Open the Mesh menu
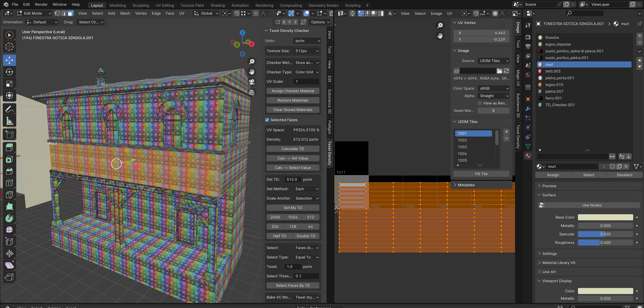Screen dimensions: 644x308 click(125, 13)
